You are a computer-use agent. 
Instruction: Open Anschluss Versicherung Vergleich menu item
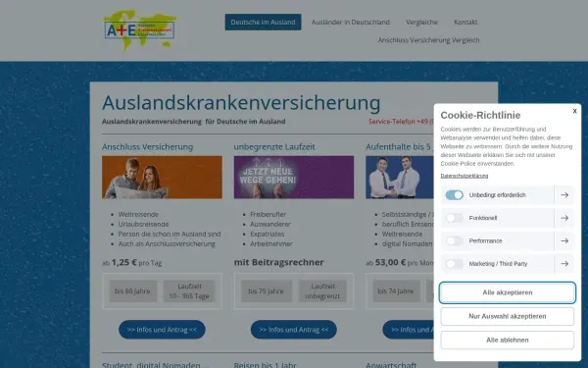tap(428, 40)
